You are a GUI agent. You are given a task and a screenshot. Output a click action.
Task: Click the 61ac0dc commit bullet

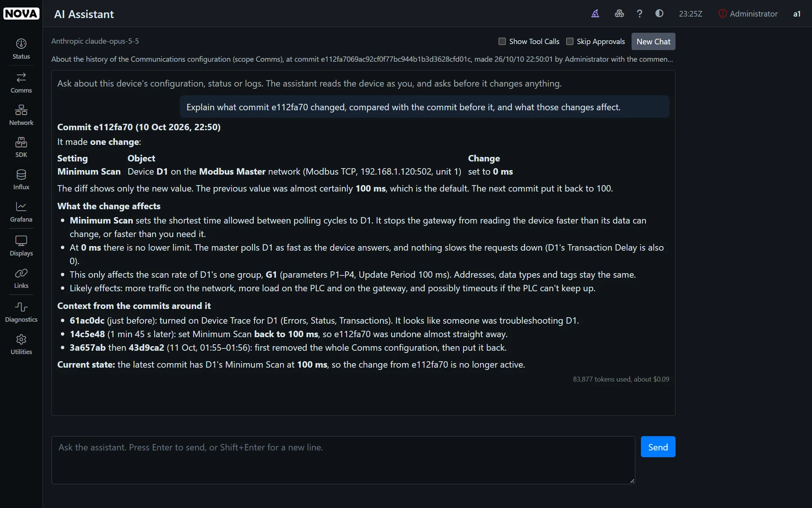click(324, 321)
